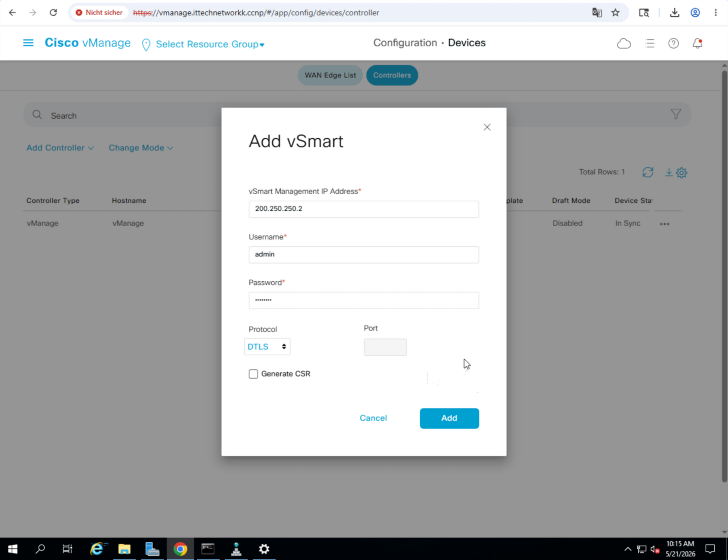728x560 pixels.
Task: Click the cloud OnRamp icon in header
Action: [624, 44]
